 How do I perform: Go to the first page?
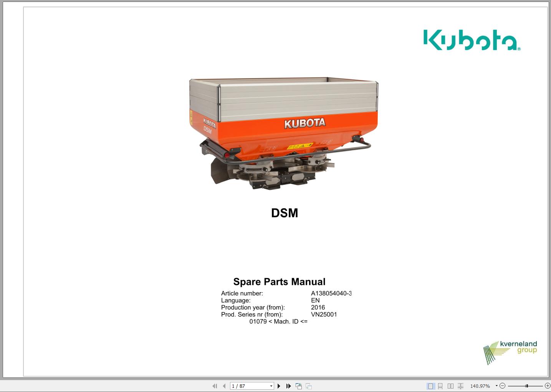215,385
